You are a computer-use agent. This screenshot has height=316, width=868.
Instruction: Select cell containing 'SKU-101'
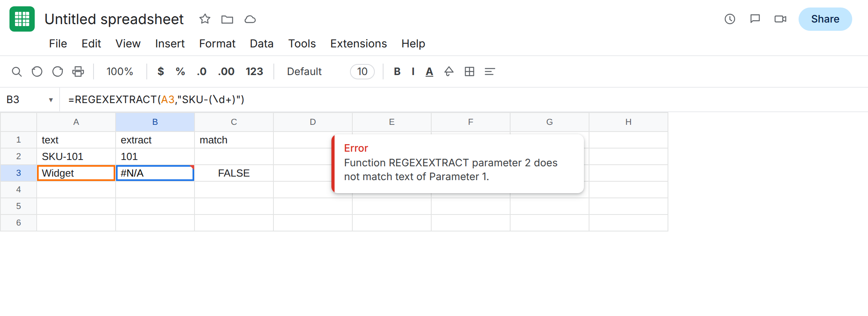pos(76,156)
